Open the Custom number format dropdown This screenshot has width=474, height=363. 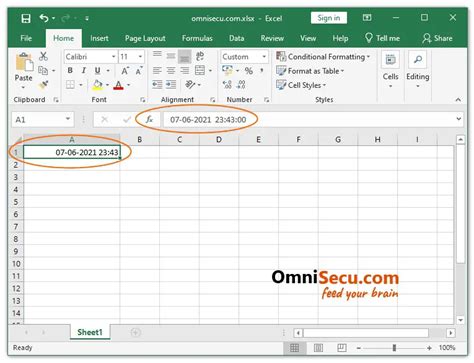click(264, 57)
